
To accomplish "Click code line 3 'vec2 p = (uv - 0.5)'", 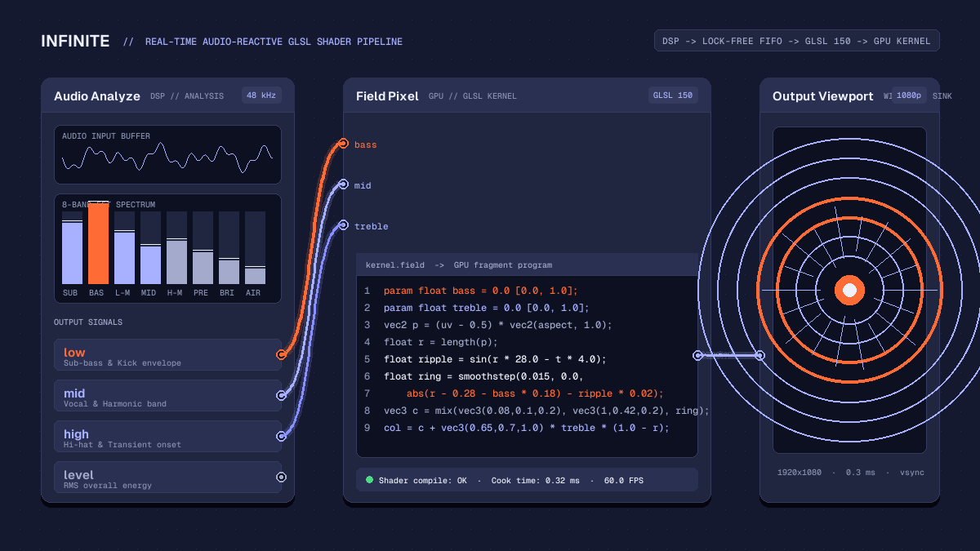I will [498, 325].
